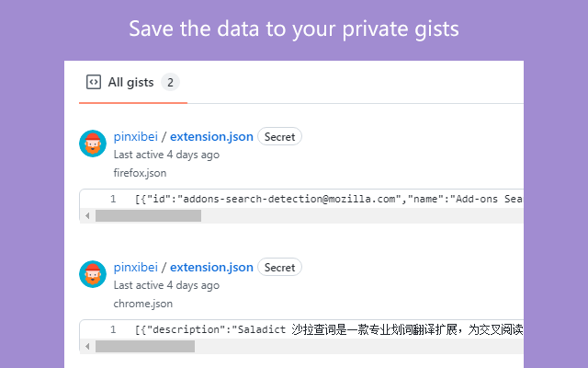Click the addons-search-detection code line
Image resolution: width=588 pixels, height=368 pixels.
[x=329, y=199]
